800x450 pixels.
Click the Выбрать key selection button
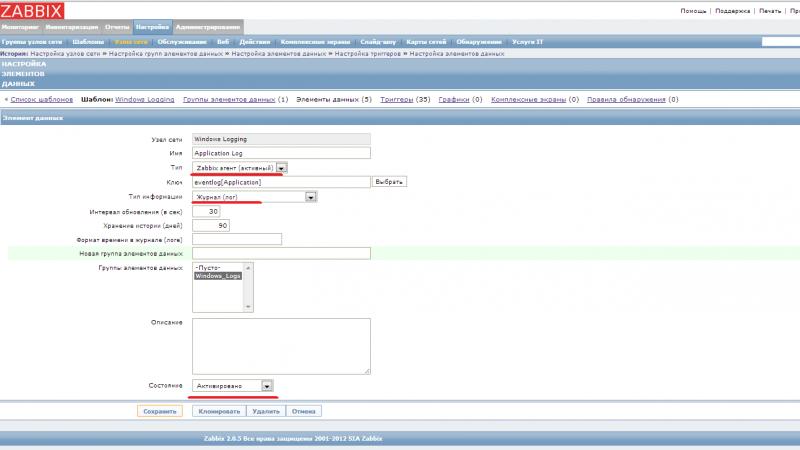pos(389,182)
